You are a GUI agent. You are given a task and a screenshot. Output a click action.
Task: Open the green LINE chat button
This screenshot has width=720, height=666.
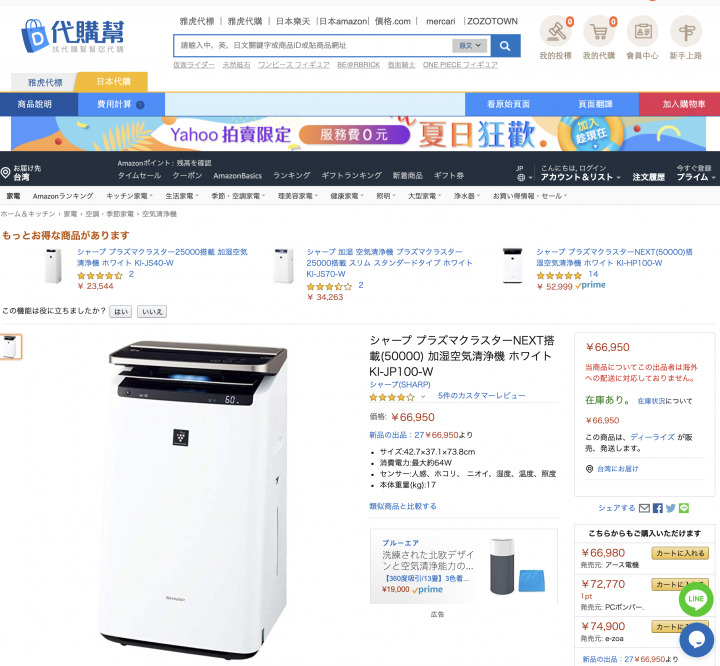point(696,599)
